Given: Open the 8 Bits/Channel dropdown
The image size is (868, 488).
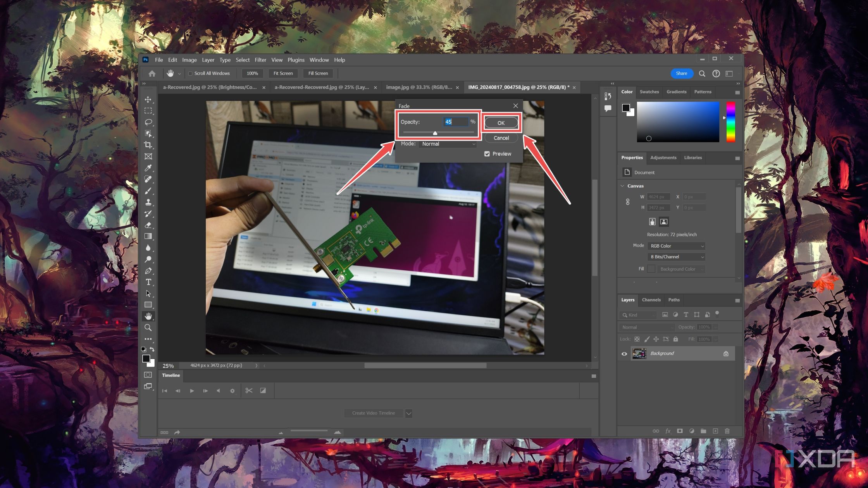Looking at the screenshot, I should 676,257.
